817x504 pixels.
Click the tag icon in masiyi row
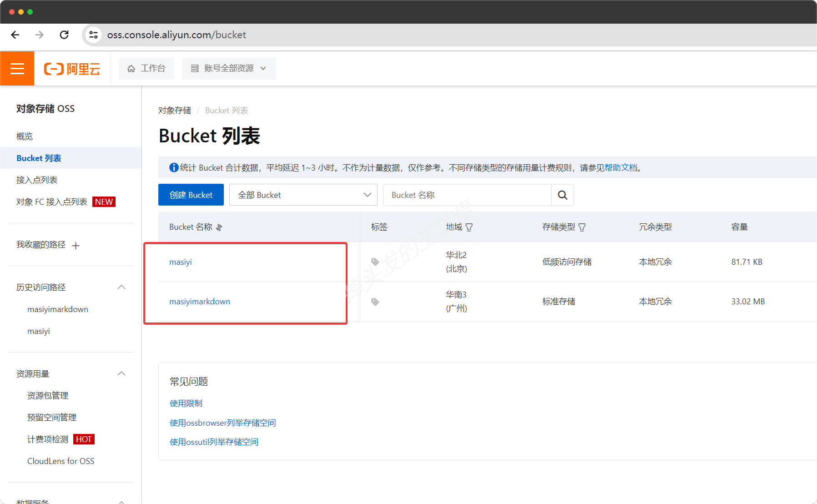(x=375, y=262)
